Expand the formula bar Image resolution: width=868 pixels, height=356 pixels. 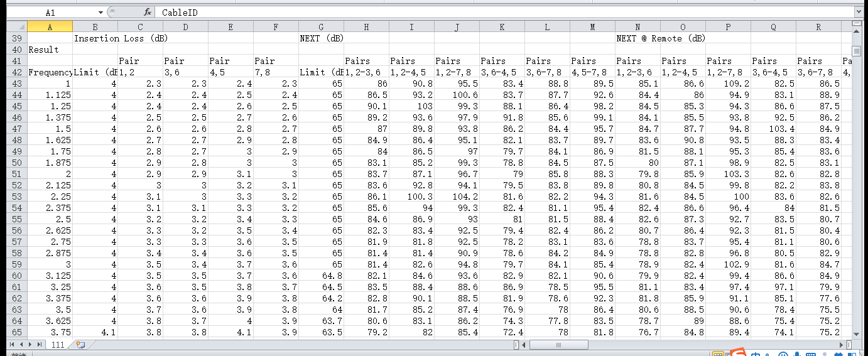[x=858, y=12]
